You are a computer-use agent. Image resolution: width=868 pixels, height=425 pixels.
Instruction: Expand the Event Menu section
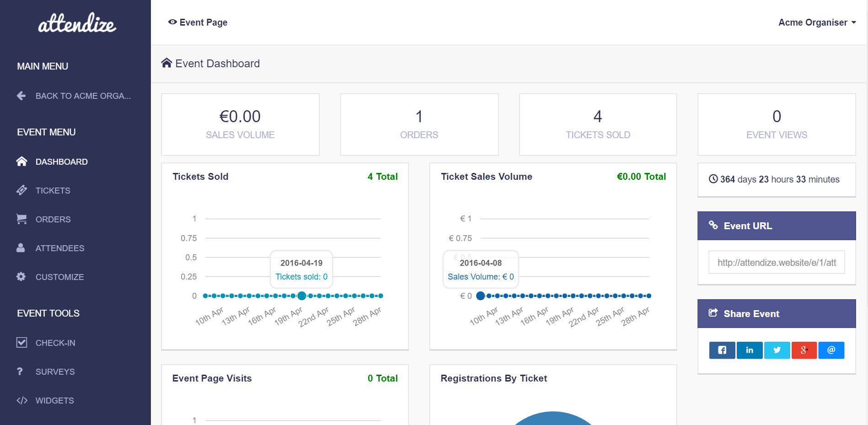coord(46,132)
